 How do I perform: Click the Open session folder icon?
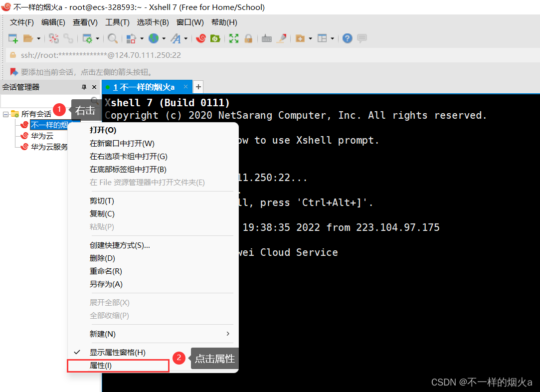[28, 38]
